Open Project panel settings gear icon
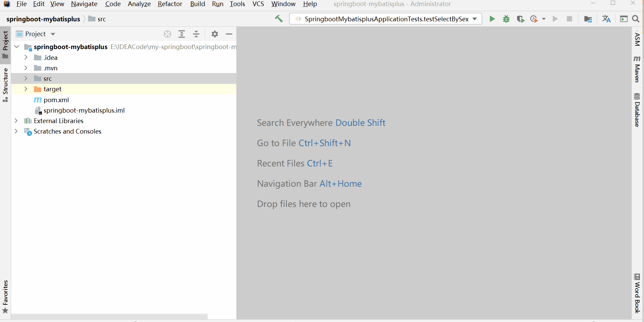This screenshot has width=644, height=322. pos(215,34)
